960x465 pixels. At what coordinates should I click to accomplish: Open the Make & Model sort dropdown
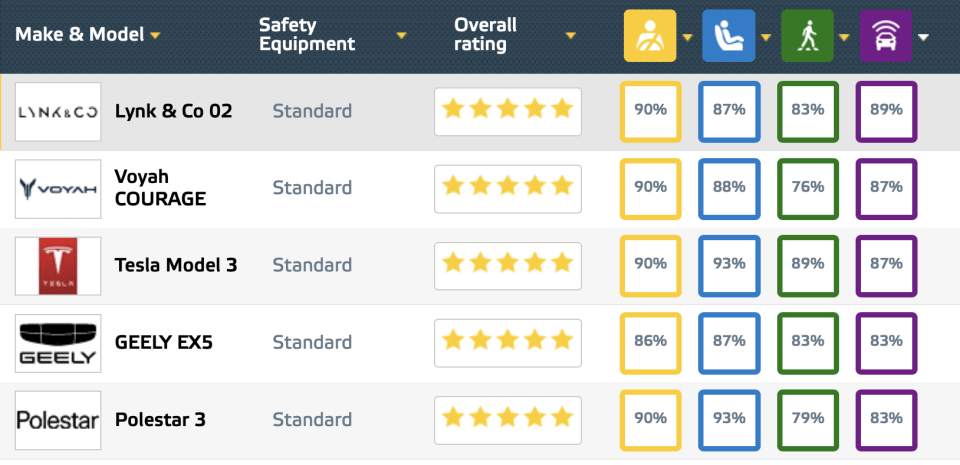tap(156, 36)
